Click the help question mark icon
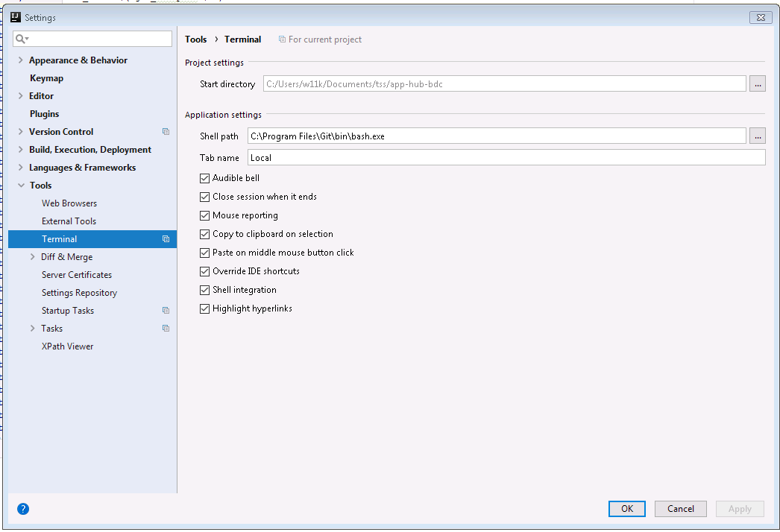Viewport: 780px width, 532px height. click(23, 509)
